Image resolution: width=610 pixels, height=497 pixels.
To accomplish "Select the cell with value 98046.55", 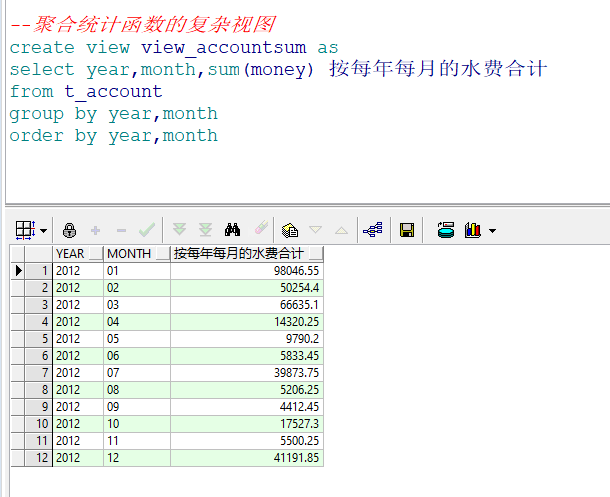I will click(x=247, y=271).
